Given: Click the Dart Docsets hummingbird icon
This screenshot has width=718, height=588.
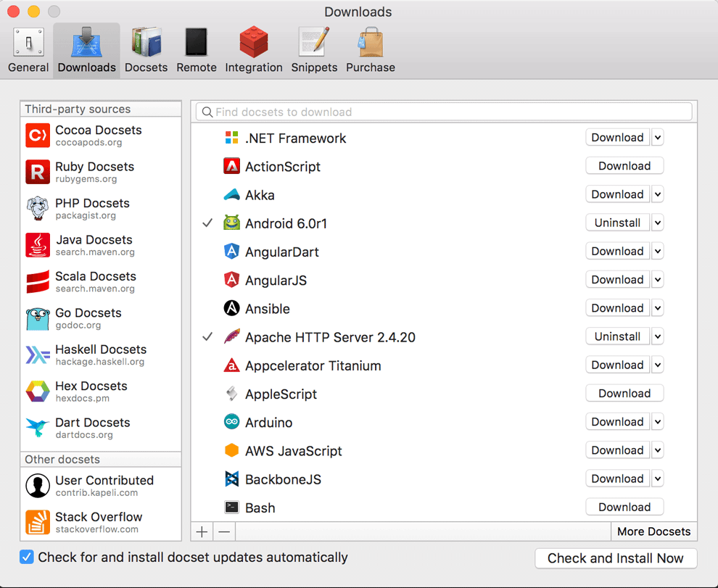Looking at the screenshot, I should pyautogui.click(x=38, y=428).
